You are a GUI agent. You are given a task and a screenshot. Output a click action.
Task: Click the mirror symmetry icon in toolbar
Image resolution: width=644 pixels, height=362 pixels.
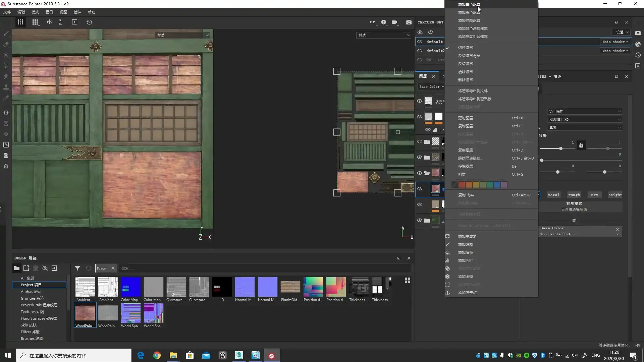[50, 22]
